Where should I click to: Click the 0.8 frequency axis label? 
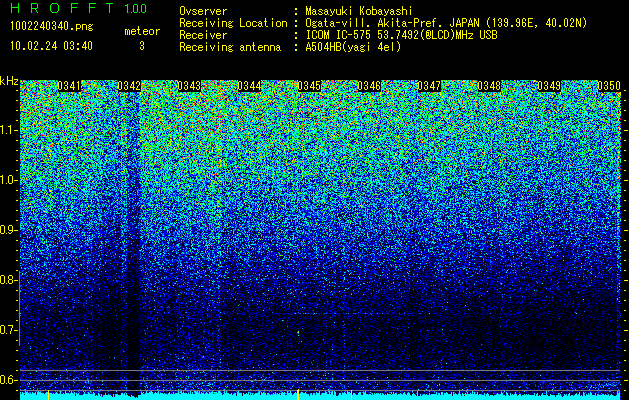coord(8,280)
